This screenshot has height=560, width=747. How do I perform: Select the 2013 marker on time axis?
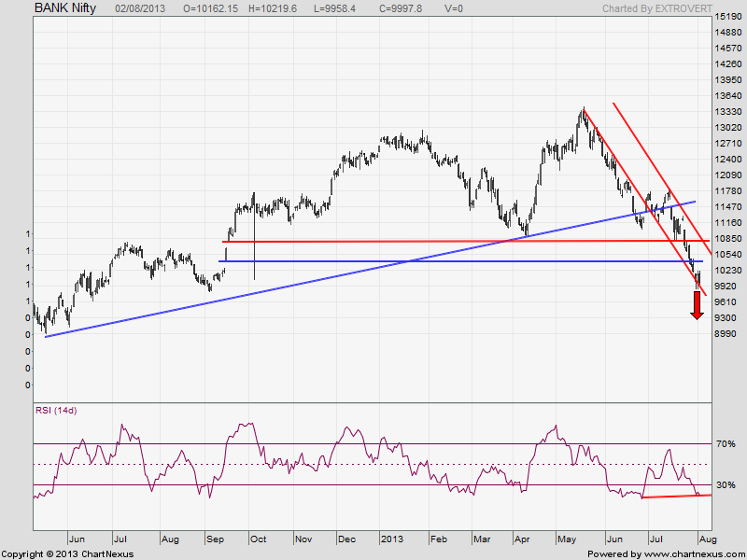pos(392,539)
